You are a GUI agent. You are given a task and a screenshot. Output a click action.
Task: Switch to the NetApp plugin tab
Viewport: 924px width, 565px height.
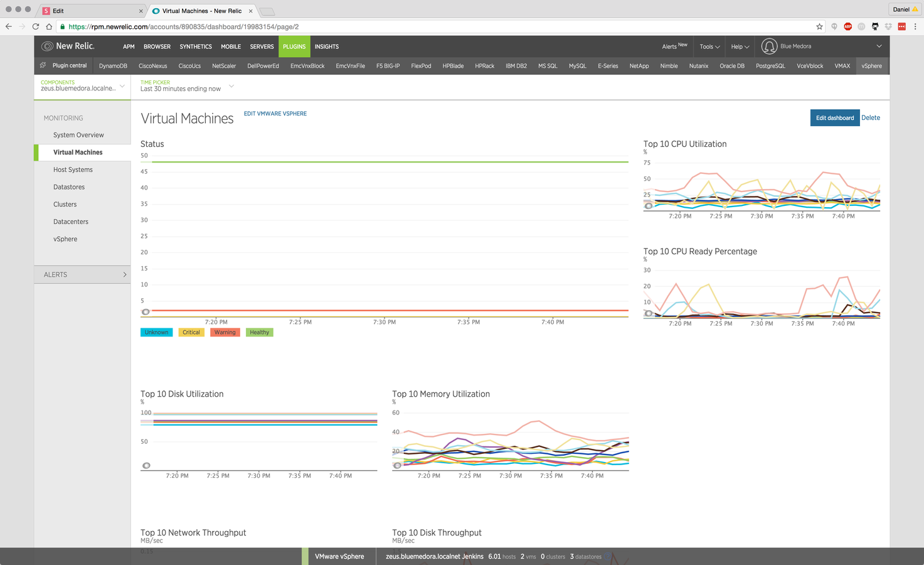[639, 66]
